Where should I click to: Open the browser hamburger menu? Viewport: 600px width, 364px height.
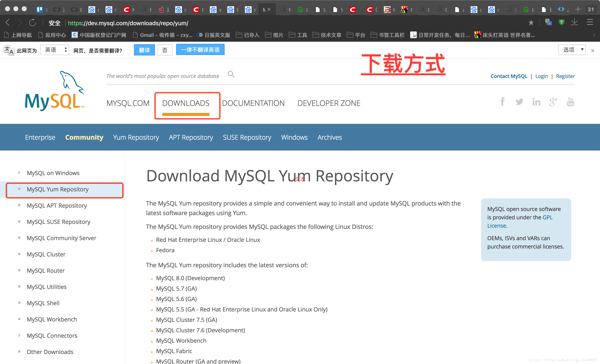(590, 22)
